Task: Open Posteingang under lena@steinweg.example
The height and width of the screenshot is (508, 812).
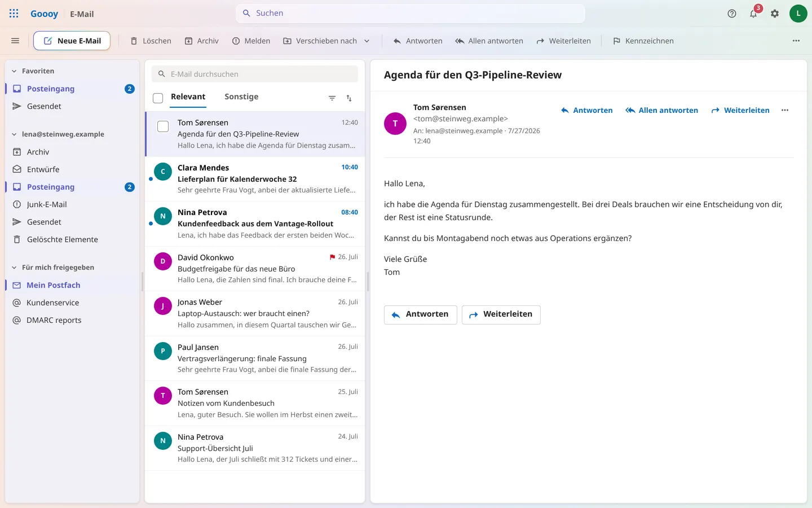Action: (72, 187)
